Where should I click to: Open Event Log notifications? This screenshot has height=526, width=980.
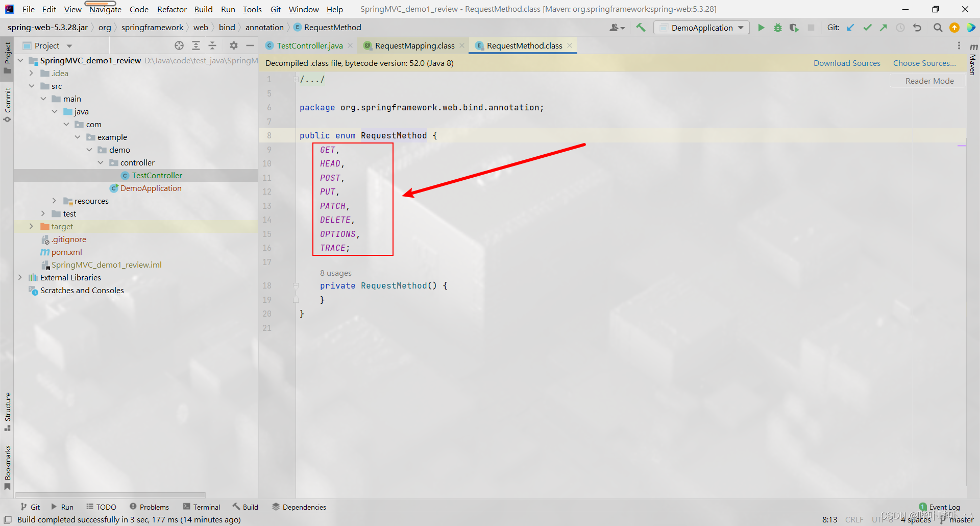point(939,507)
